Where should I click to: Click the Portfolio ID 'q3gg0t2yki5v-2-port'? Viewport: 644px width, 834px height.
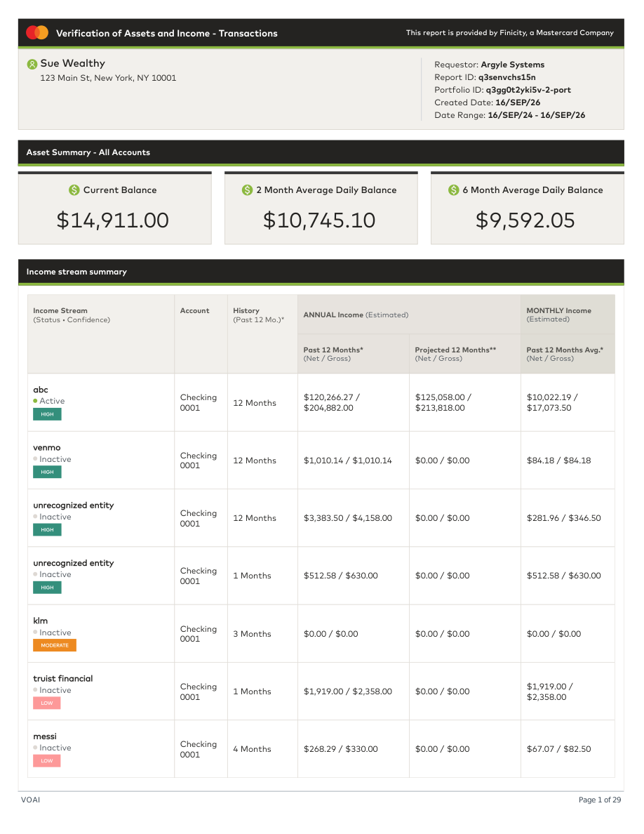click(x=528, y=90)
